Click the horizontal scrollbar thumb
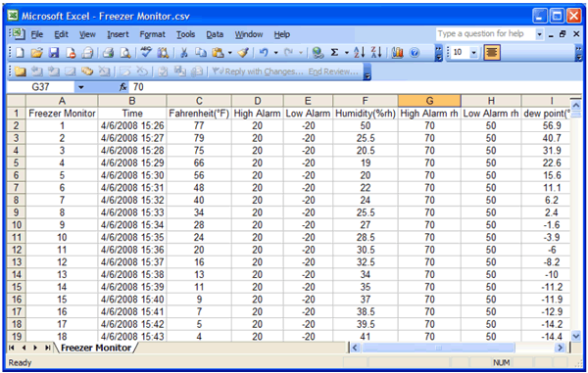The height and width of the screenshot is (373, 588). (438, 348)
